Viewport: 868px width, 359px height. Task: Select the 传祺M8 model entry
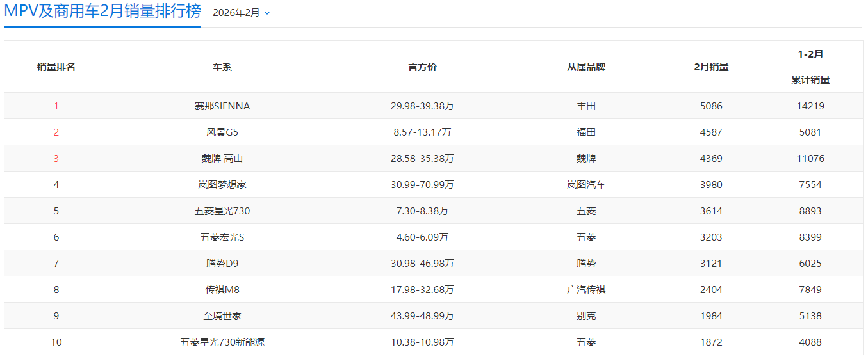coord(222,290)
